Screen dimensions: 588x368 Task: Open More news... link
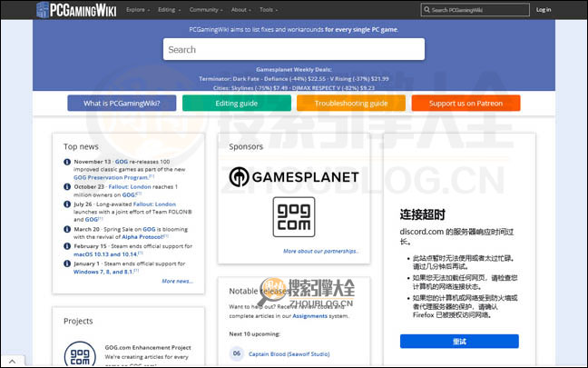[177, 281]
